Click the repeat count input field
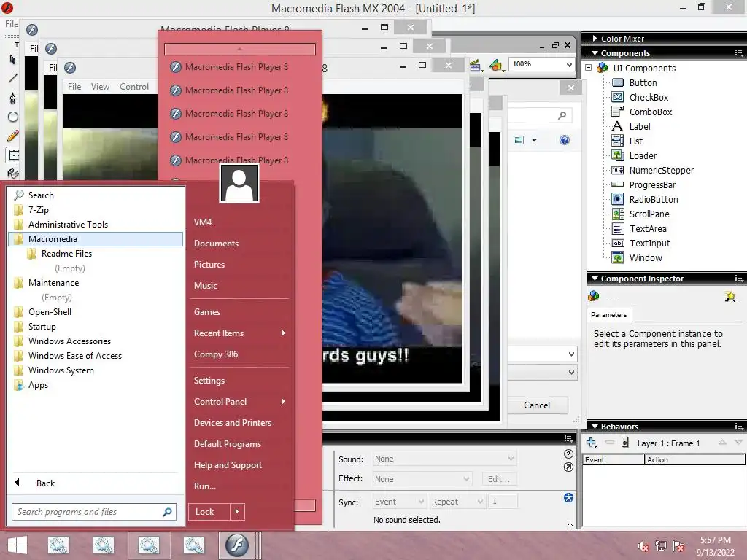Viewport: 747px width, 560px height. (503, 502)
